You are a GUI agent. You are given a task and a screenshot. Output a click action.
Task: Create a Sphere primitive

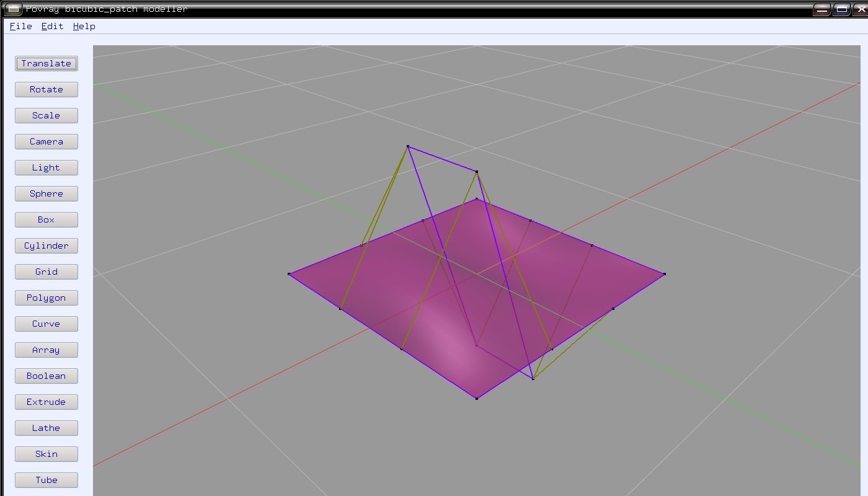tap(46, 193)
